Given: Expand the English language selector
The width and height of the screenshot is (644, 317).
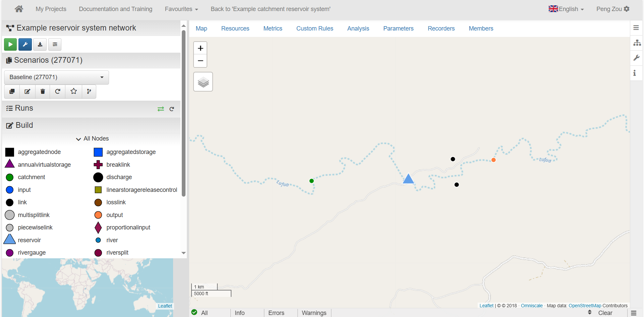Looking at the screenshot, I should (x=566, y=9).
